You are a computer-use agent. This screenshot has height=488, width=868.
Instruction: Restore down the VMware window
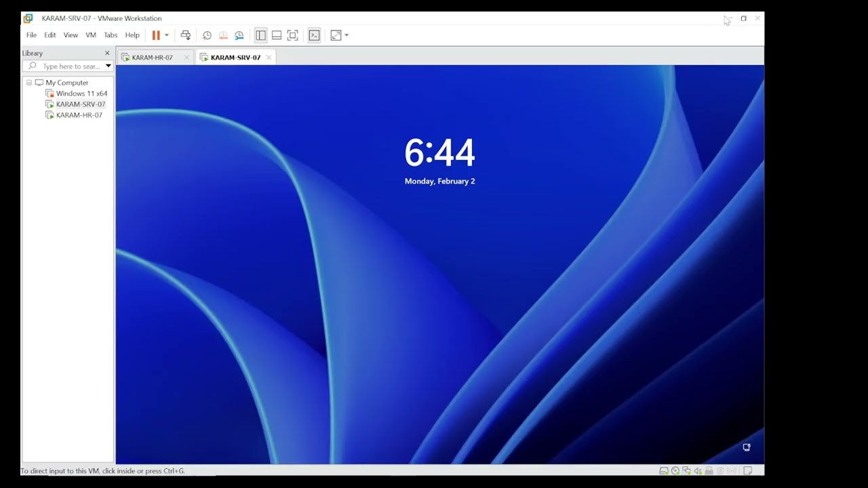click(743, 18)
